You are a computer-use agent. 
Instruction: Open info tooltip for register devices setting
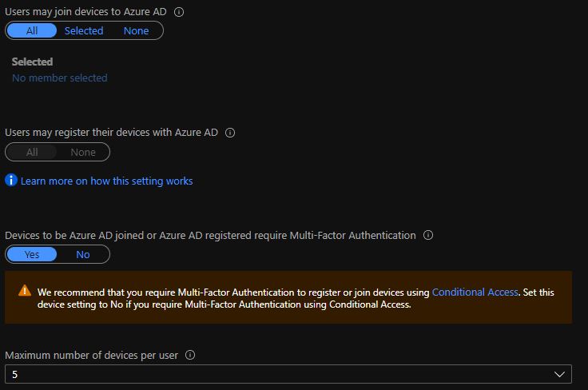pyautogui.click(x=230, y=133)
